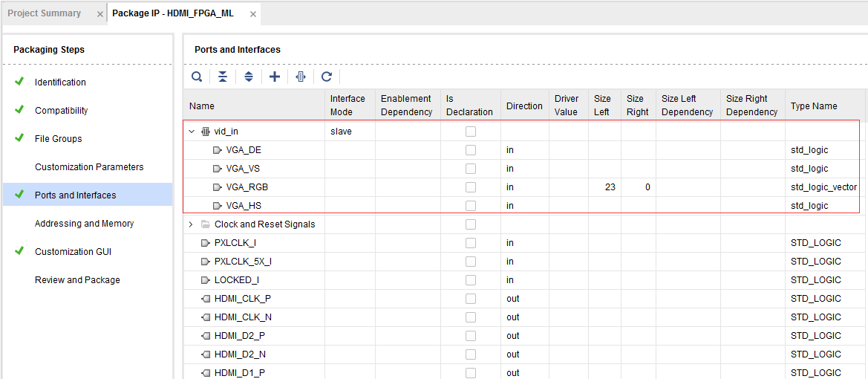The width and height of the screenshot is (868, 379).
Task: Refresh ports list with reload icon
Action: point(327,77)
